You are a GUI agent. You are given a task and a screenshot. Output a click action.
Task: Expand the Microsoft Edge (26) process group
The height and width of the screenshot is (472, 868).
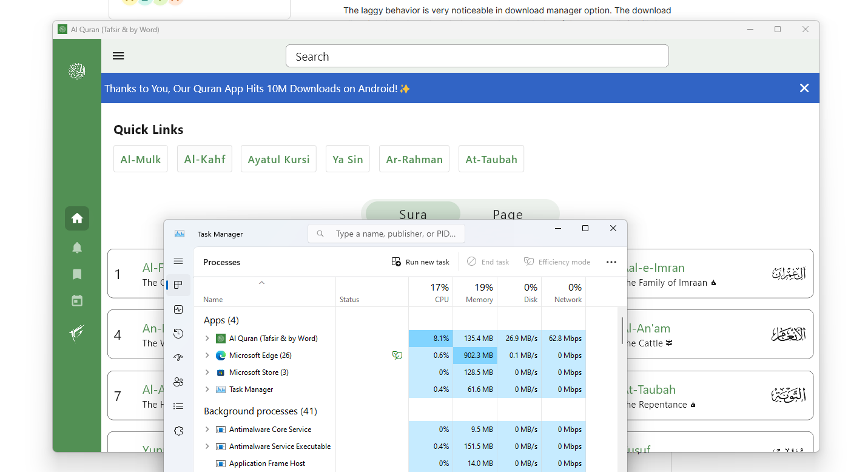coord(207,356)
